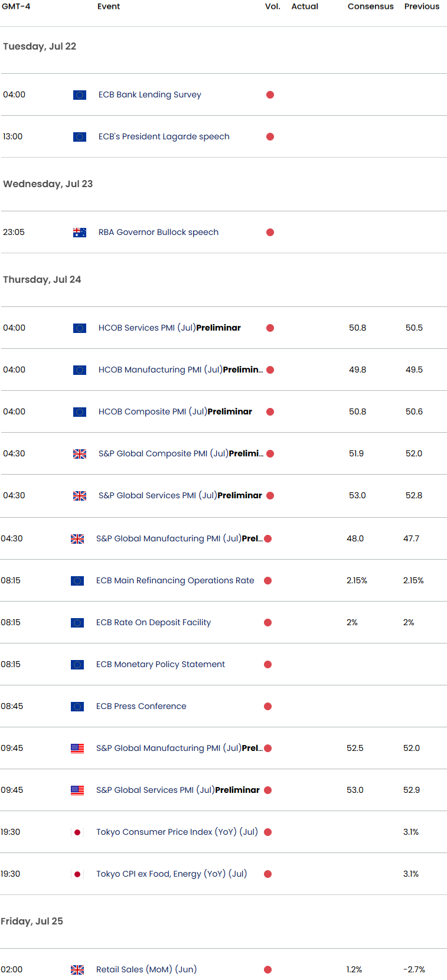Click the red volatility dot for ECB Press Conference
Screen dimensions: 447x980
(267, 707)
